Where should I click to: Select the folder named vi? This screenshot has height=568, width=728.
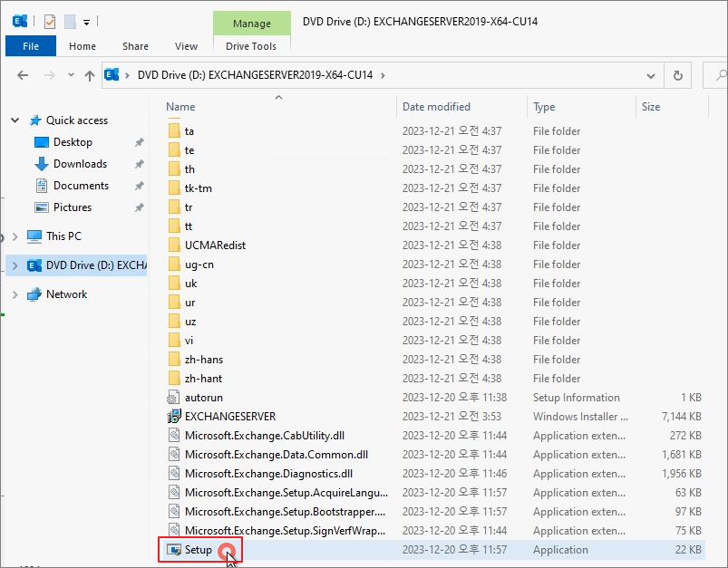(189, 341)
